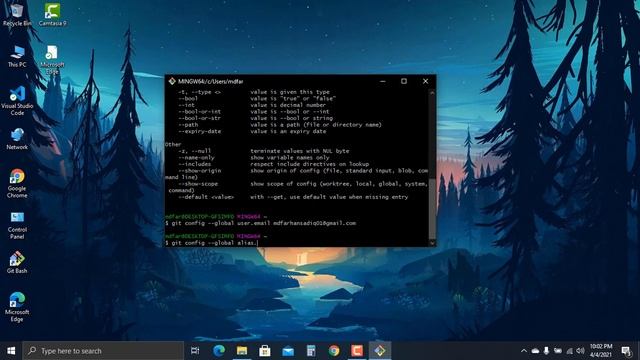Open the OneDrive cloud tray icon
The width and height of the screenshot is (640, 360).
[x=535, y=351]
